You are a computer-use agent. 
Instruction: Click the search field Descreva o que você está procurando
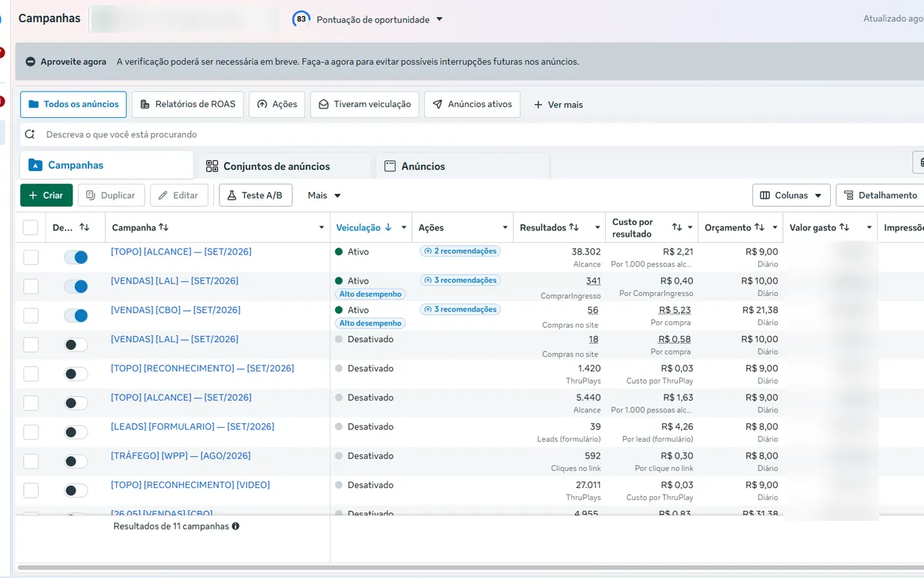(471, 134)
